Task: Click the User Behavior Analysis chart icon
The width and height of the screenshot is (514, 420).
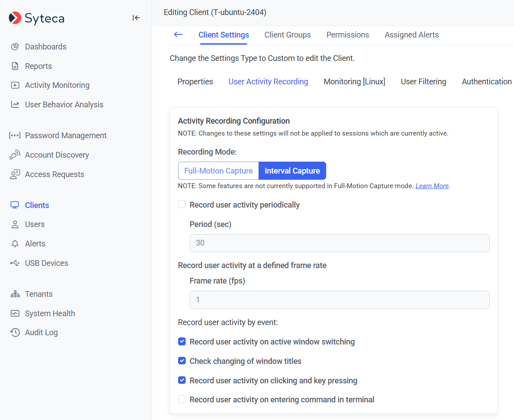Action: [x=15, y=105]
